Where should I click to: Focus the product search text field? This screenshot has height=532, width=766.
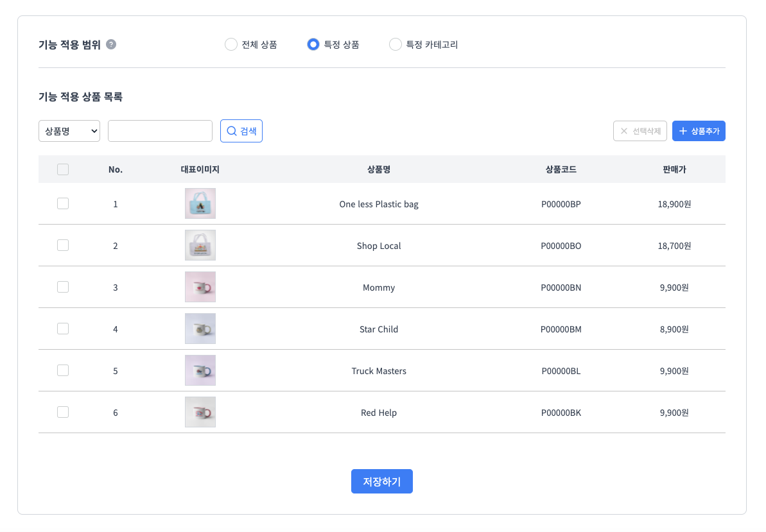[x=160, y=131]
